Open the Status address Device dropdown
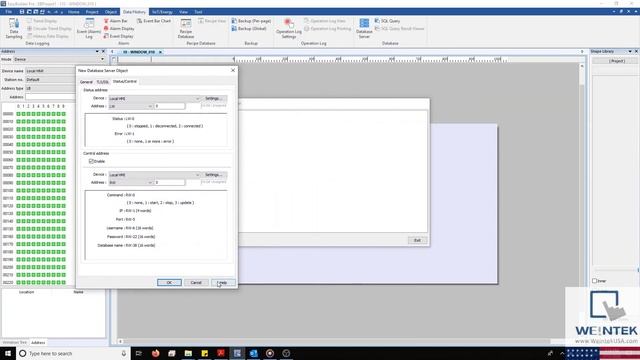The image size is (640, 360). pyautogui.click(x=154, y=99)
